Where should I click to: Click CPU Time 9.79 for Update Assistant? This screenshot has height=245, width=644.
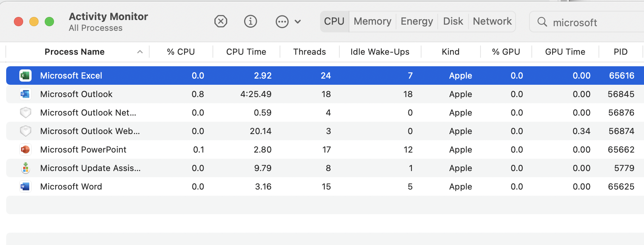263,168
